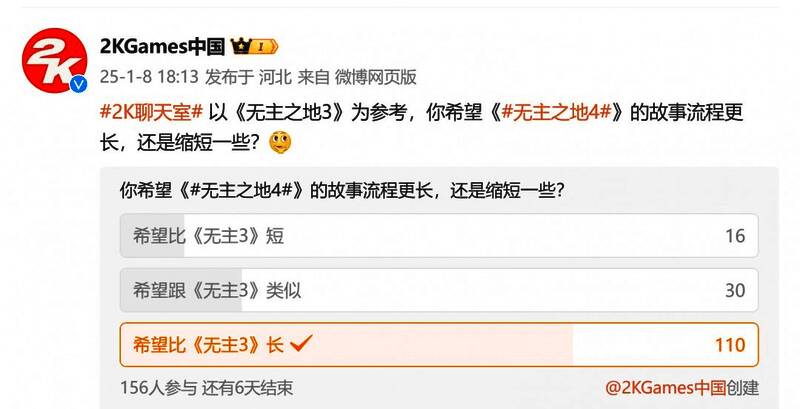The width and height of the screenshot is (800, 409).
Task: Click the 156人参与 participant count
Action: tap(158, 388)
